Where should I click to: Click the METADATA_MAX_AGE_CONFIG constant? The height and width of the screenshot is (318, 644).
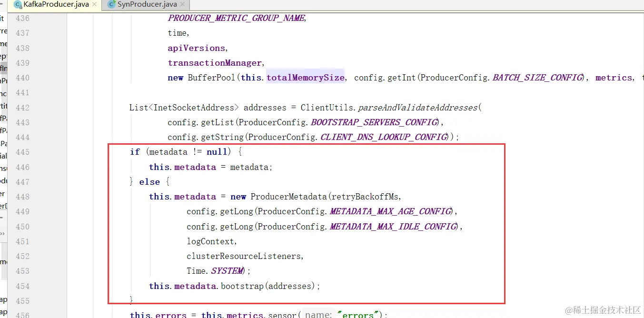tap(390, 211)
